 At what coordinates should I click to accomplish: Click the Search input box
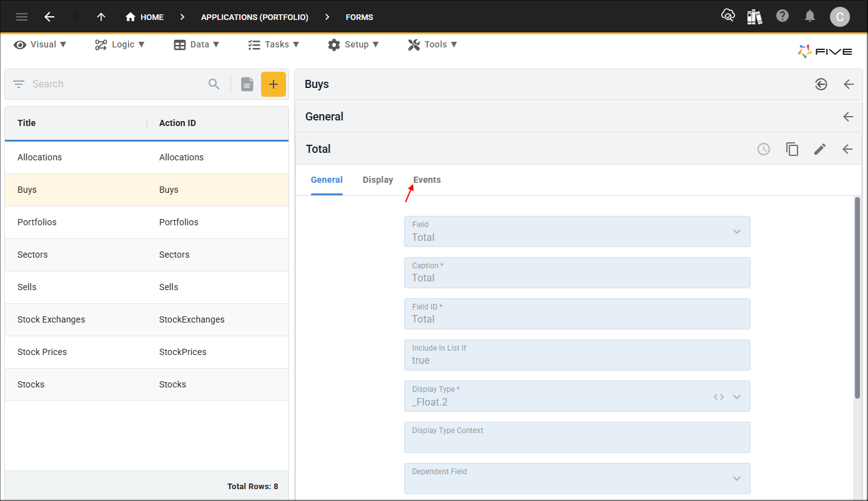(x=117, y=84)
